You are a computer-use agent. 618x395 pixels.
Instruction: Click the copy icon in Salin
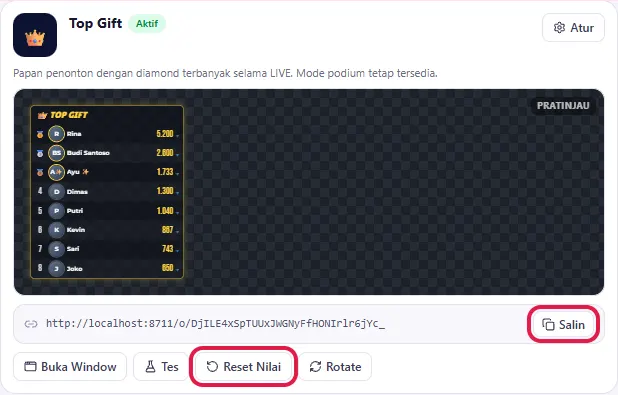coord(548,324)
